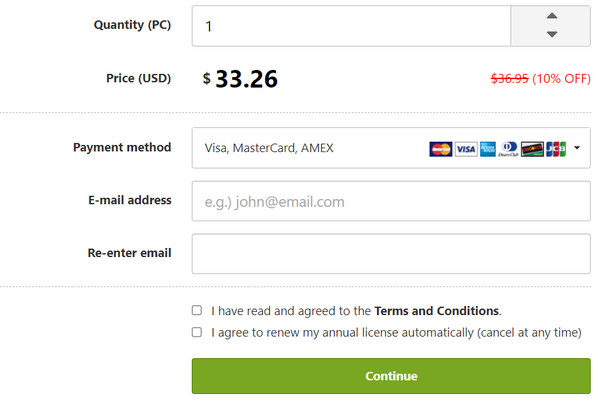The image size is (600, 402).
Task: Click the American Express card icon
Action: (x=488, y=149)
